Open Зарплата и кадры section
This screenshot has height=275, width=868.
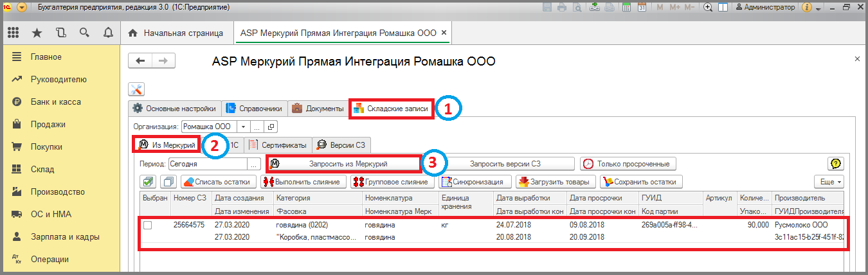[x=64, y=237]
